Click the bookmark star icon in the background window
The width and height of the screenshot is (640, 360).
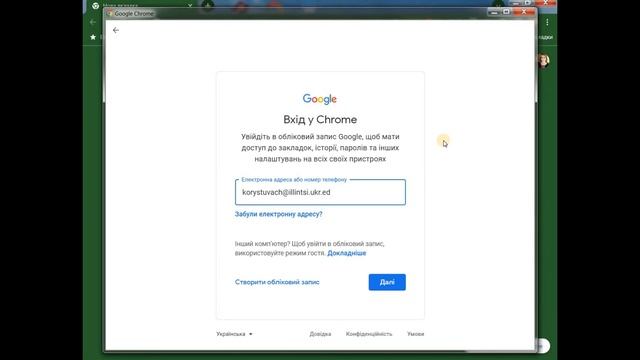click(x=93, y=37)
